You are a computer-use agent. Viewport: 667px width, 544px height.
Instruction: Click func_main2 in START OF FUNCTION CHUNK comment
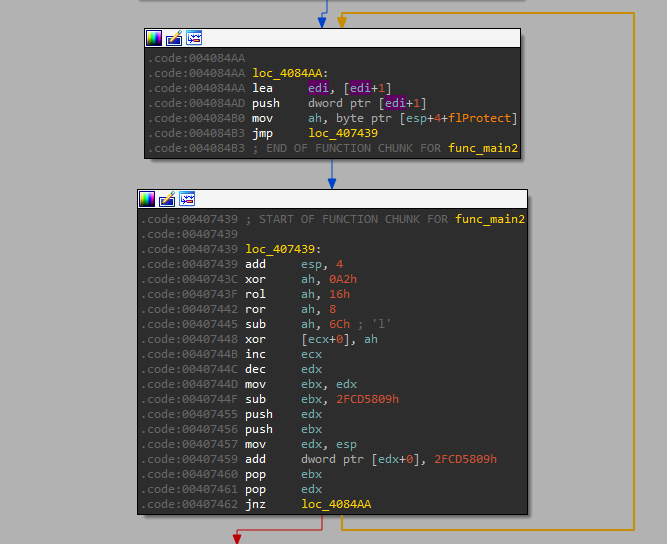[x=490, y=219]
